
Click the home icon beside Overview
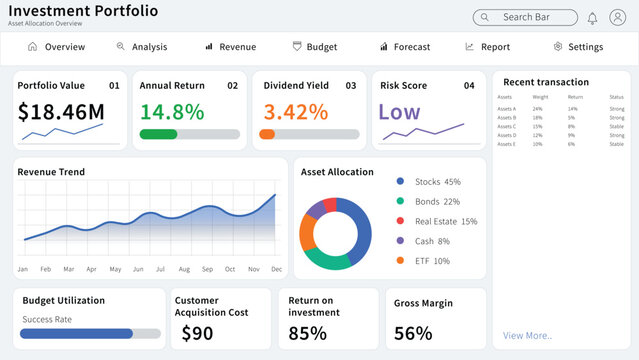[x=32, y=46]
